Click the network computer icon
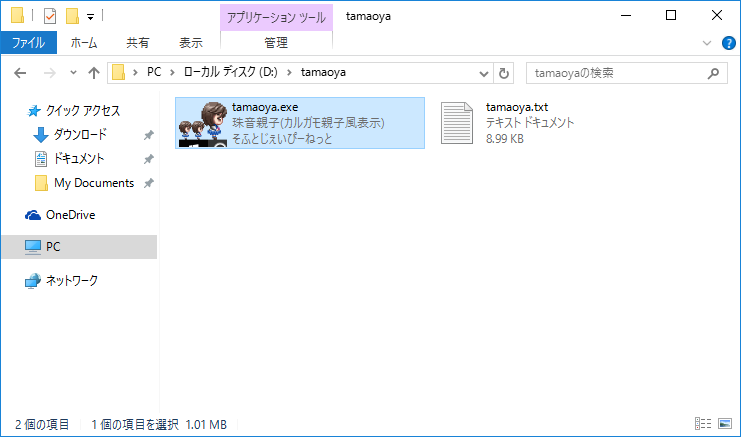Viewport: 741px width, 437px height. [x=33, y=281]
